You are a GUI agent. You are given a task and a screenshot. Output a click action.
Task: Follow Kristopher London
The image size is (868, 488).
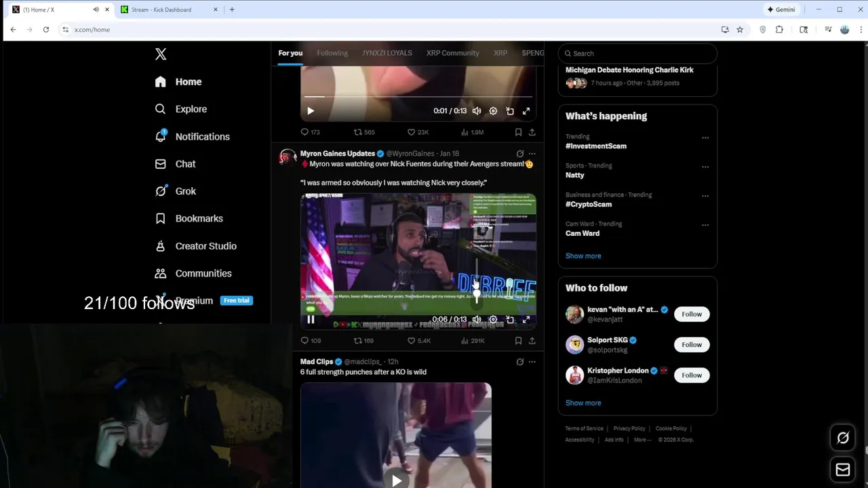(692, 375)
